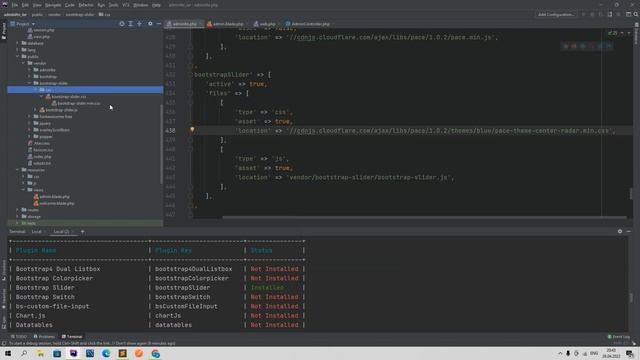Collapse the bootstrap-slider folder arrow
640x360 pixels.
pyautogui.click(x=30, y=83)
